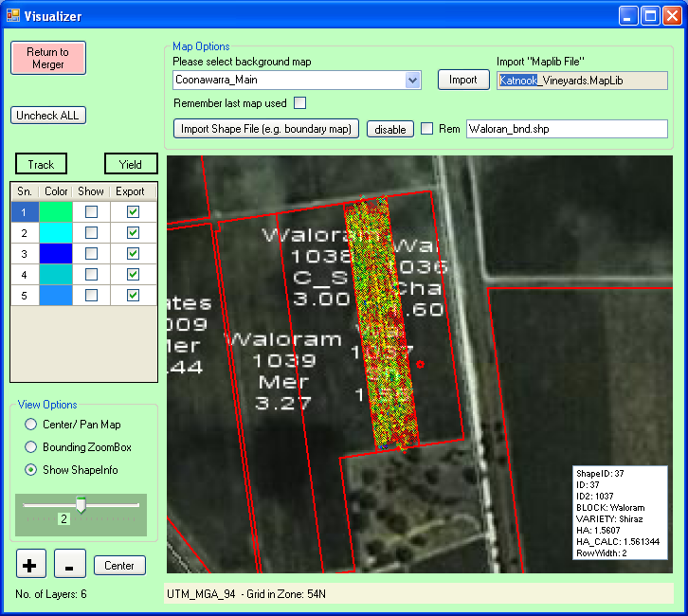The height and width of the screenshot is (616, 688).
Task: Click Uncheck ALL button
Action: pyautogui.click(x=48, y=116)
